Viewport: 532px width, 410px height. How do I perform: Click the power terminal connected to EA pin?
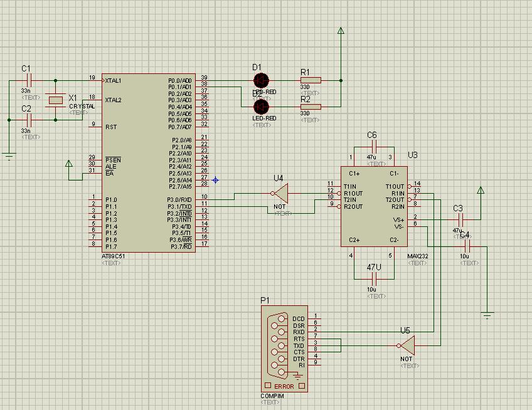pyautogui.click(x=69, y=164)
